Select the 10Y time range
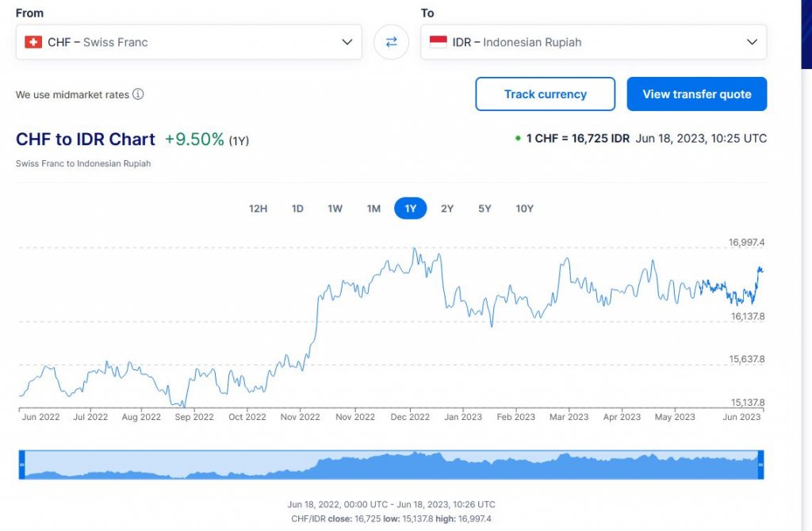 (524, 208)
